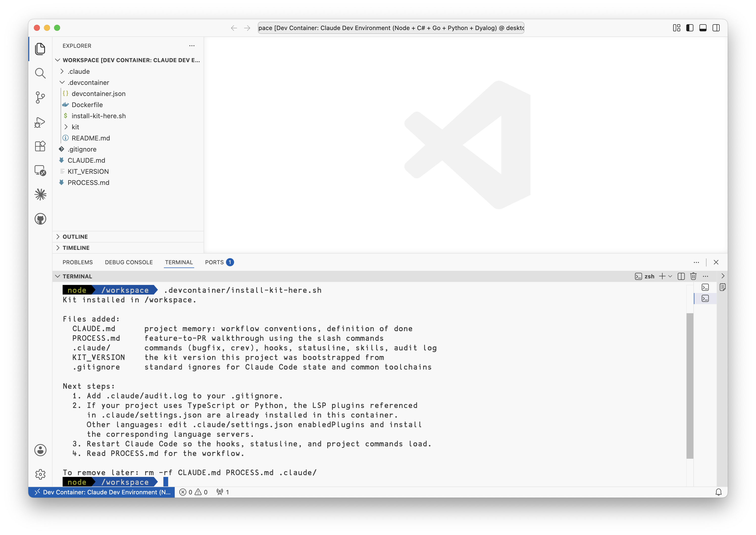Kill the terminal using trash icon
This screenshot has height=535, width=756.
(693, 276)
